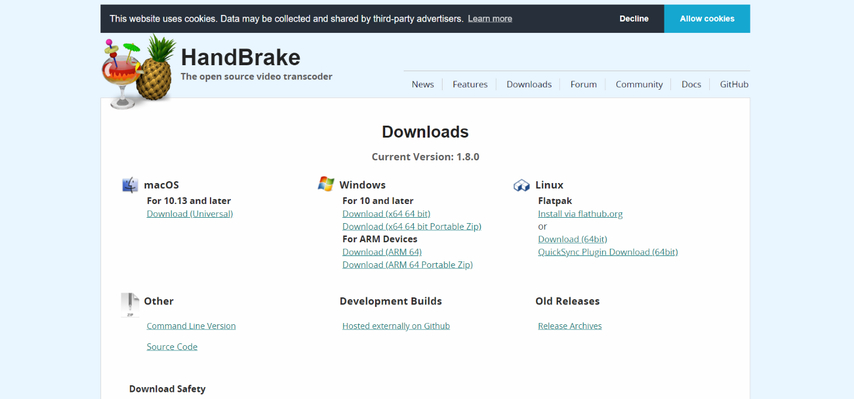Click the macOS Finder icon
The width and height of the screenshot is (854, 399).
tap(130, 185)
